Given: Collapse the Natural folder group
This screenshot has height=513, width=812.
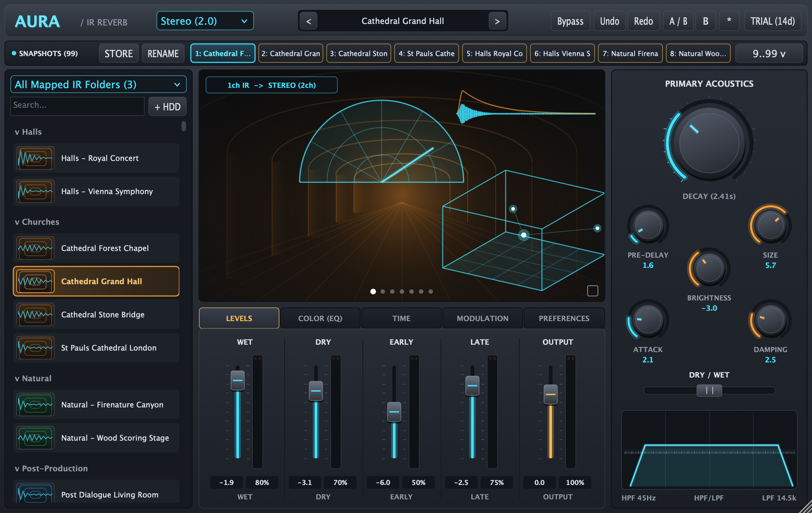Looking at the screenshot, I should pyautogui.click(x=33, y=379).
